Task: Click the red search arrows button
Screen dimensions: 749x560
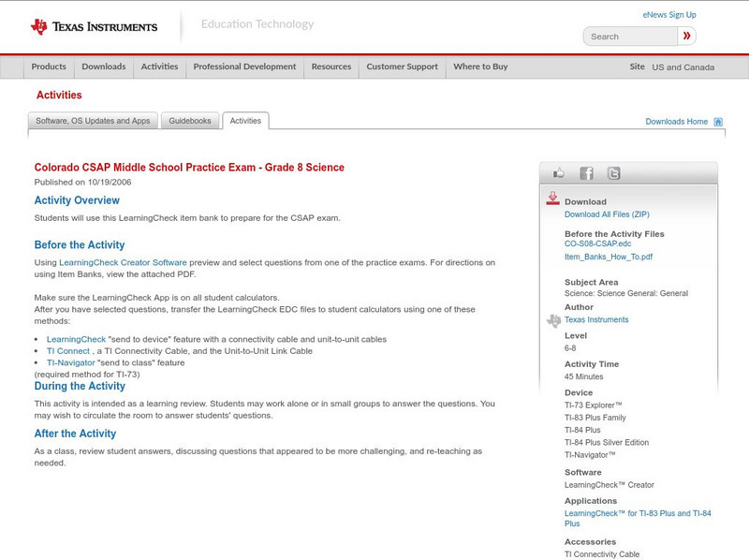Action: pyautogui.click(x=686, y=36)
